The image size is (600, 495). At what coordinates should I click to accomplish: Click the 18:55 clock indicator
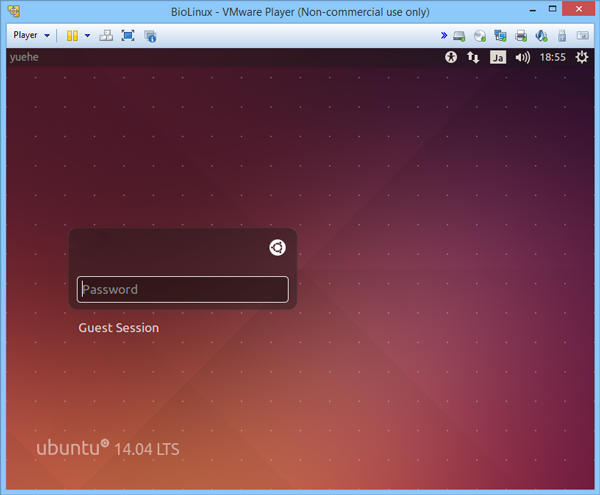pyautogui.click(x=553, y=57)
